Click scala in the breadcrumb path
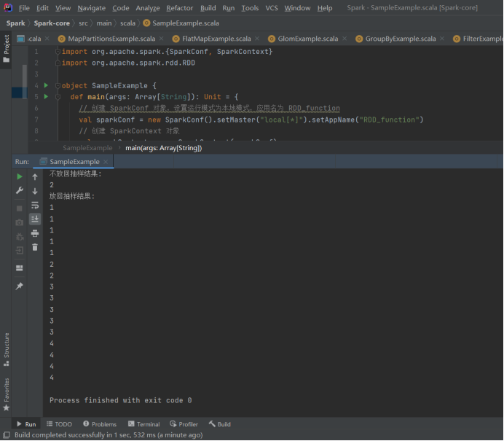This screenshot has width=504, height=441. 127,23
